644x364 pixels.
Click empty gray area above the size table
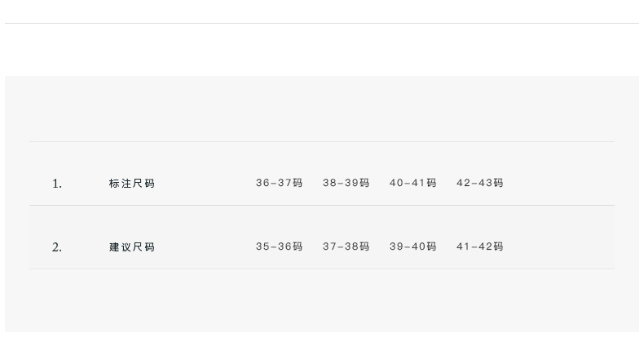pyautogui.click(x=322, y=108)
